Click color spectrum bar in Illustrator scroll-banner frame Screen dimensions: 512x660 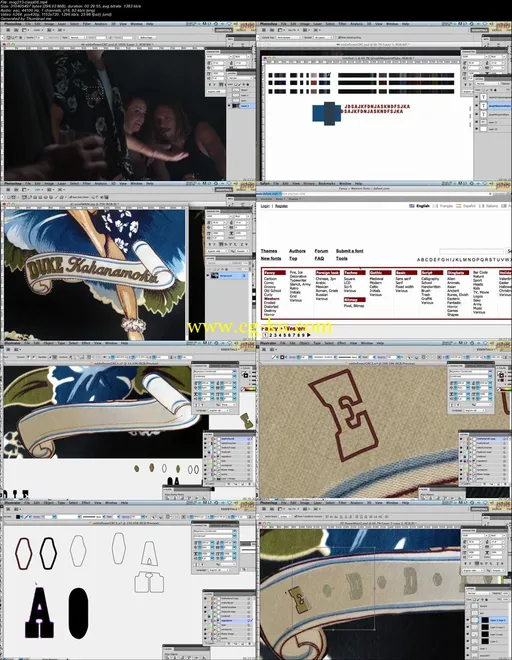249,390
